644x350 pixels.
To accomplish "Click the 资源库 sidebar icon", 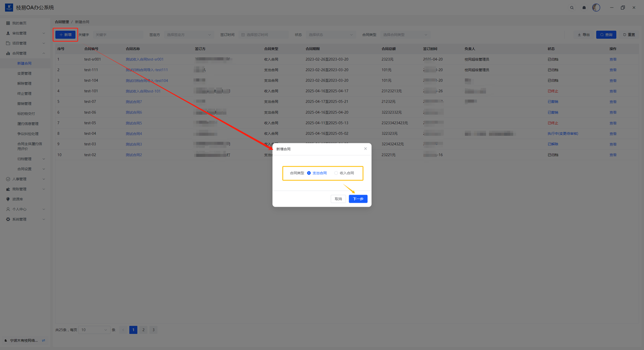I will tap(8, 199).
